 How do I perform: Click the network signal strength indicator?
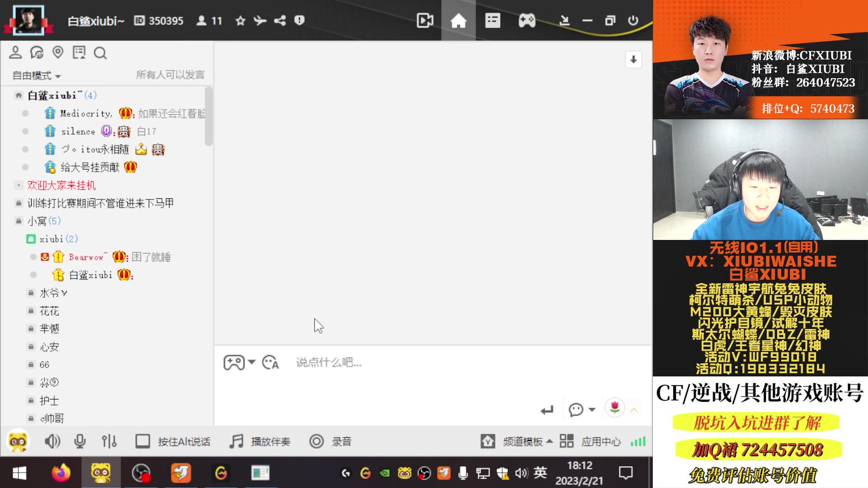click(x=638, y=441)
